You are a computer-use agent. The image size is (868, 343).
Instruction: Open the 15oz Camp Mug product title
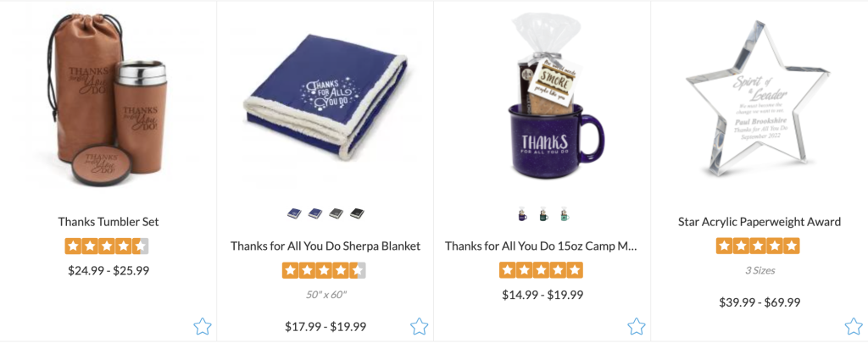[x=542, y=246]
